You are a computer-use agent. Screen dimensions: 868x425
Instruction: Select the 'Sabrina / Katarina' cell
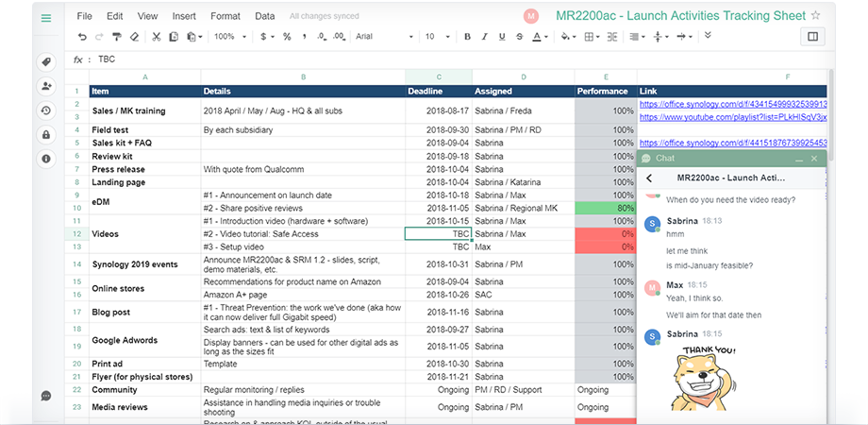click(x=523, y=182)
